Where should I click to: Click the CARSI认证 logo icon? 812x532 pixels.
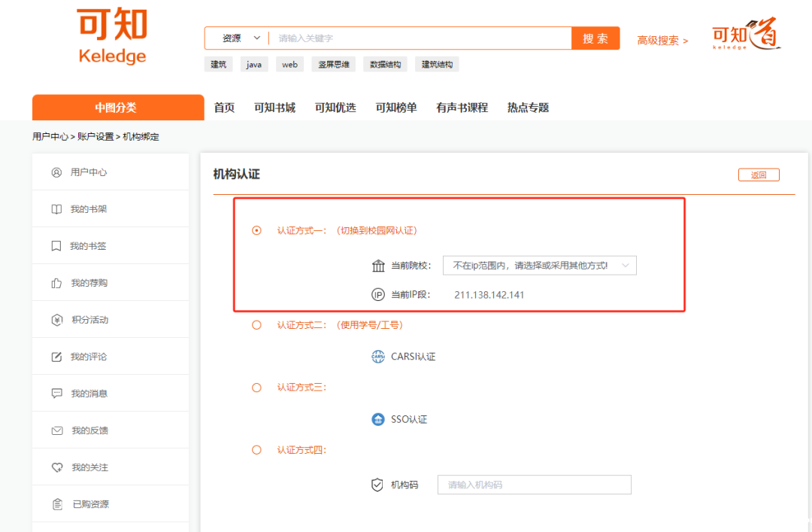[x=378, y=357]
